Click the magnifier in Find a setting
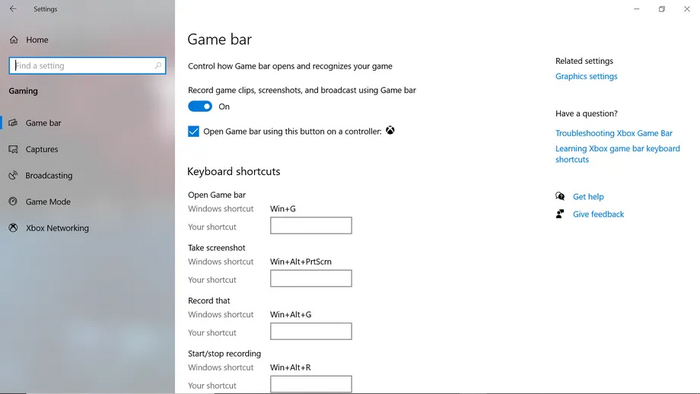The image size is (700, 394). [158, 66]
